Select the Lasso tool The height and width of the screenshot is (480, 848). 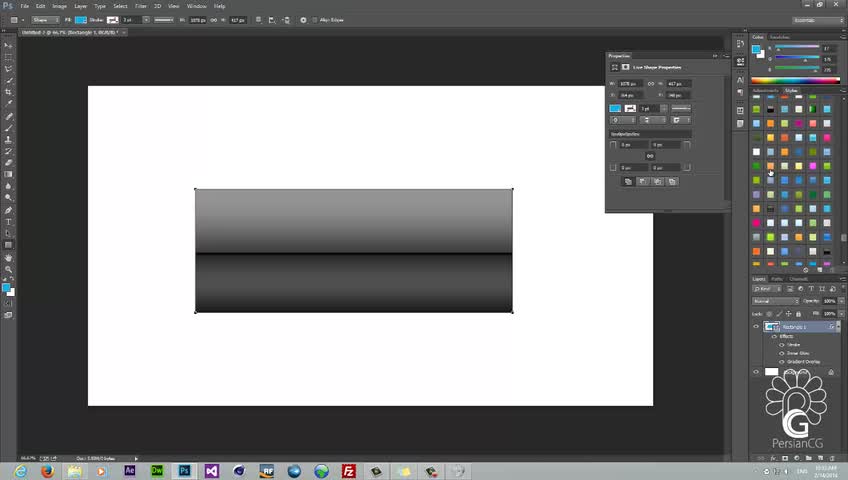click(8, 69)
